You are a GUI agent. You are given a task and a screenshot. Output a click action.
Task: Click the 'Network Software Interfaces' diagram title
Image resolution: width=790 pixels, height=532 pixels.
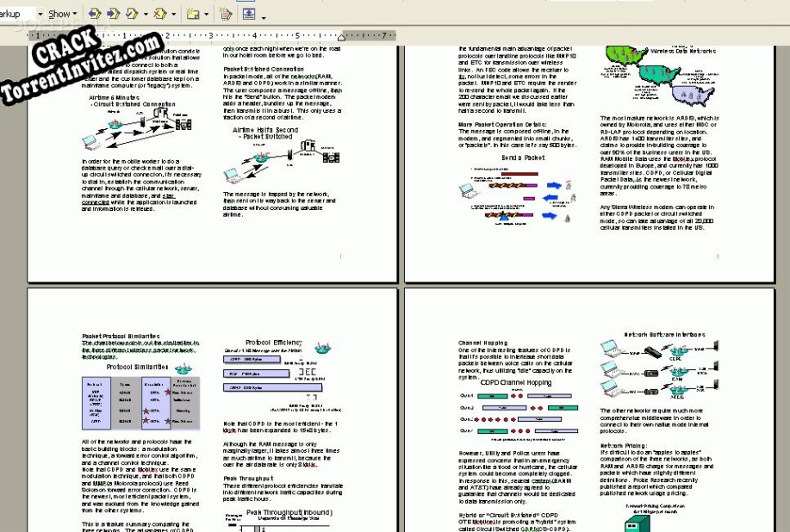664,335
